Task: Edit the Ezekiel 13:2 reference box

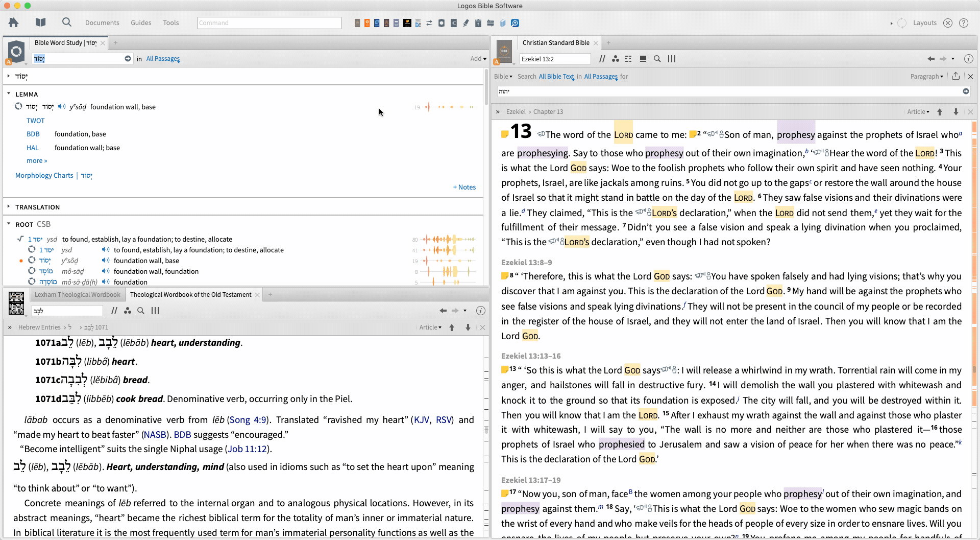Action: coord(555,59)
